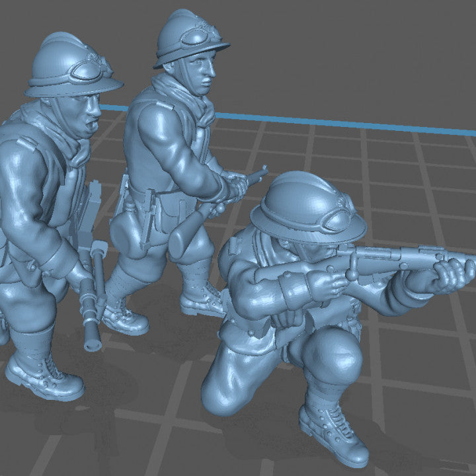476x476 pixels.
Task: Select the goggles on the left soldier's helmet
Action: point(91,68)
